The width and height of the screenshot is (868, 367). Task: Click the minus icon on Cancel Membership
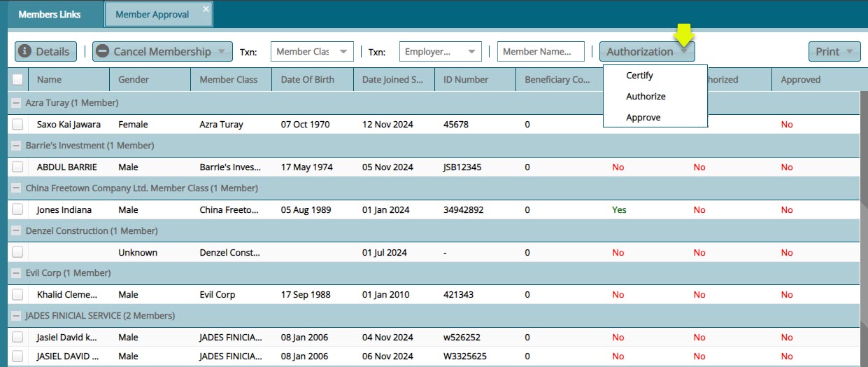pyautogui.click(x=103, y=51)
